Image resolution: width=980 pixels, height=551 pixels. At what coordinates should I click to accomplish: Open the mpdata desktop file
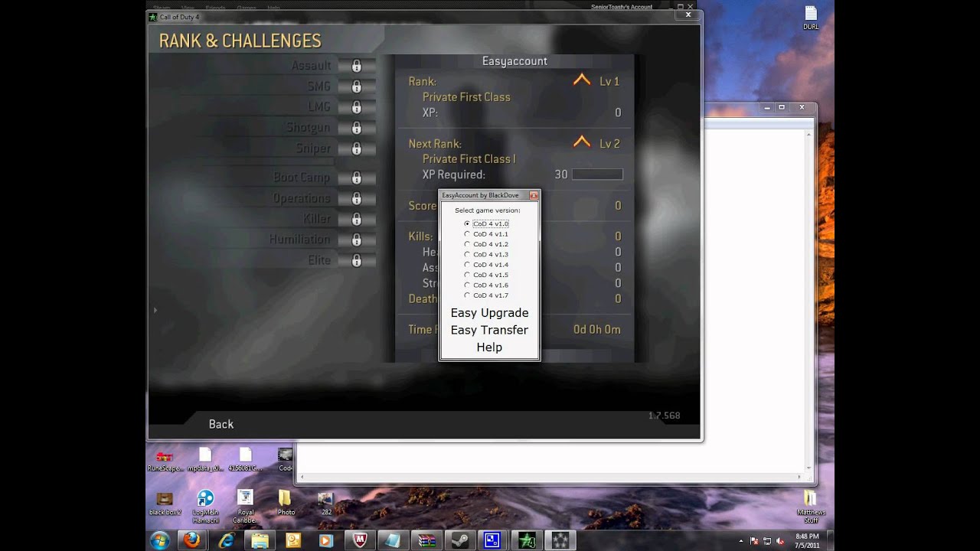[x=205, y=458]
